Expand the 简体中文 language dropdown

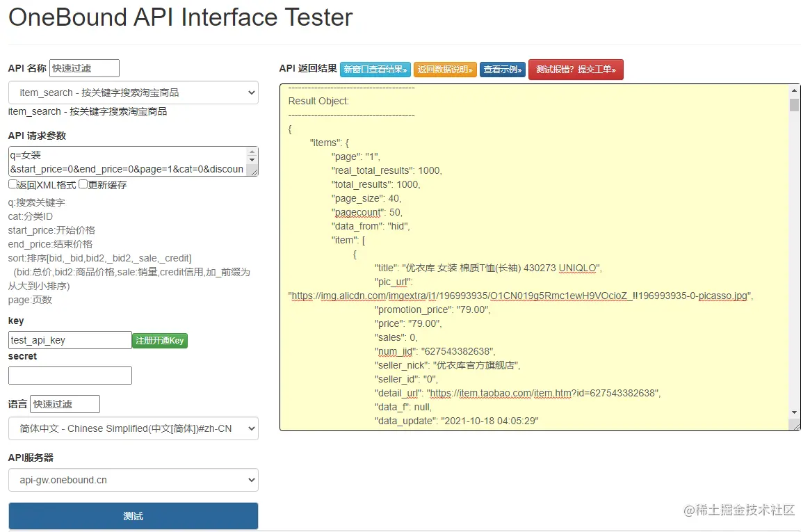click(x=133, y=428)
